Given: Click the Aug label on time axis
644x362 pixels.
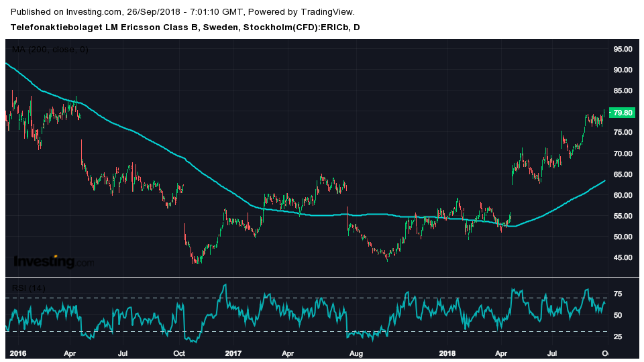Looking at the screenshot, I should [x=356, y=353].
